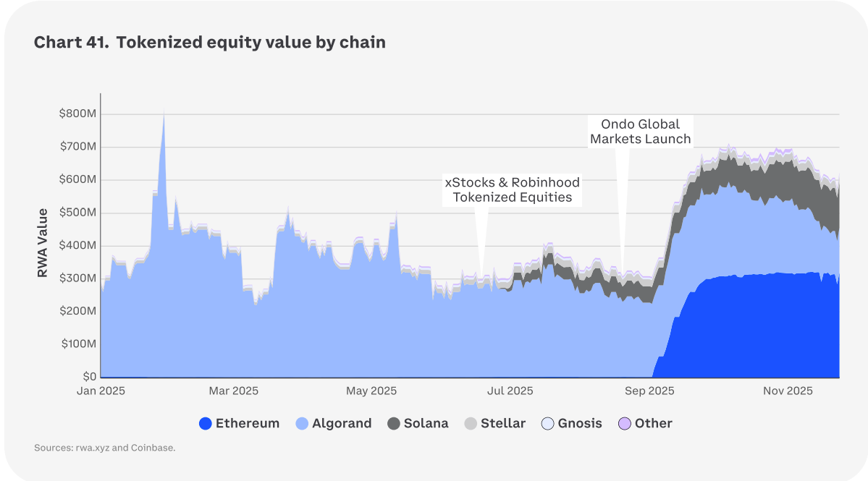
Task: Click the Mar 2025 x-axis label
Action: coord(233,391)
